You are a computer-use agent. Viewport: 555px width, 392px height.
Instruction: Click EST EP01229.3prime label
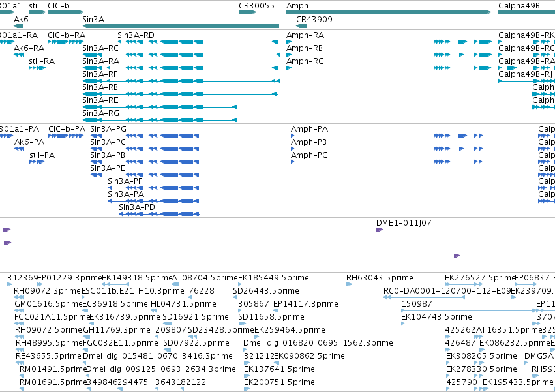pyautogui.click(x=69, y=278)
